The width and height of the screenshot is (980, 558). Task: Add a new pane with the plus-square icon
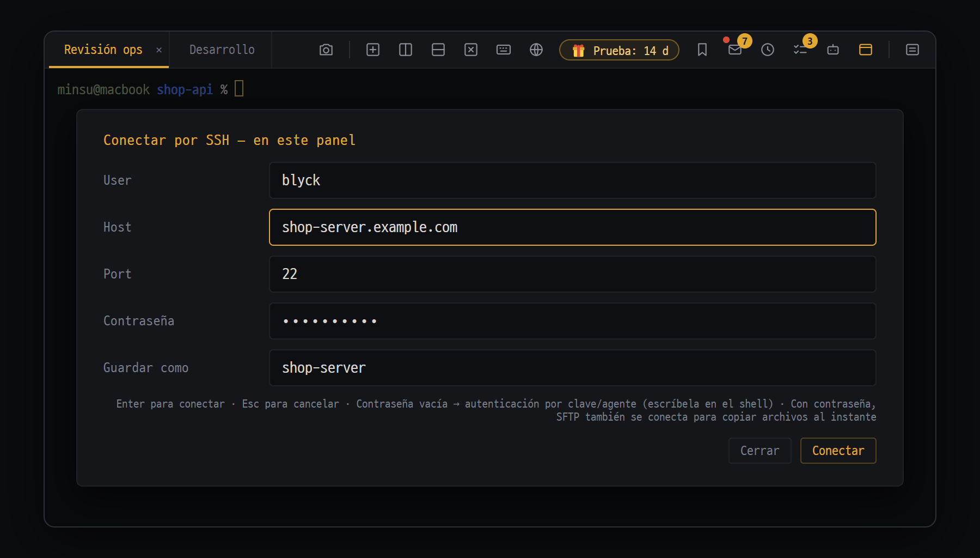pos(373,50)
